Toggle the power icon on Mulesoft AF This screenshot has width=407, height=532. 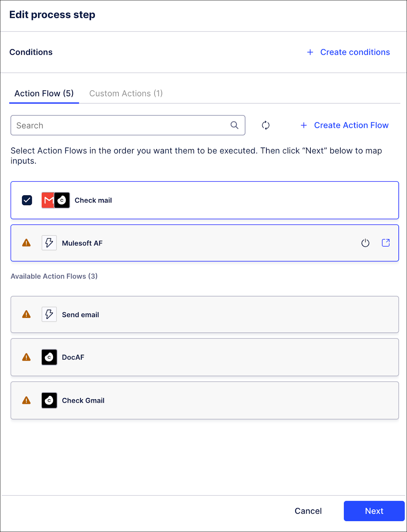point(365,243)
